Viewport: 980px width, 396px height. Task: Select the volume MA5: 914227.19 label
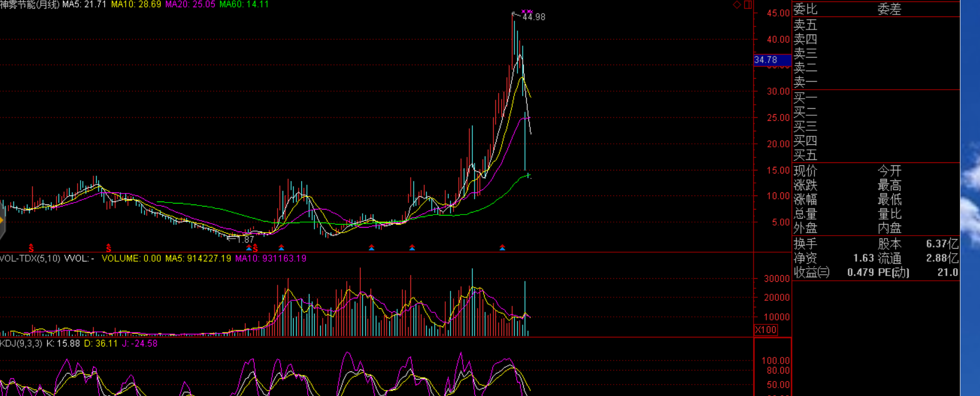point(198,259)
